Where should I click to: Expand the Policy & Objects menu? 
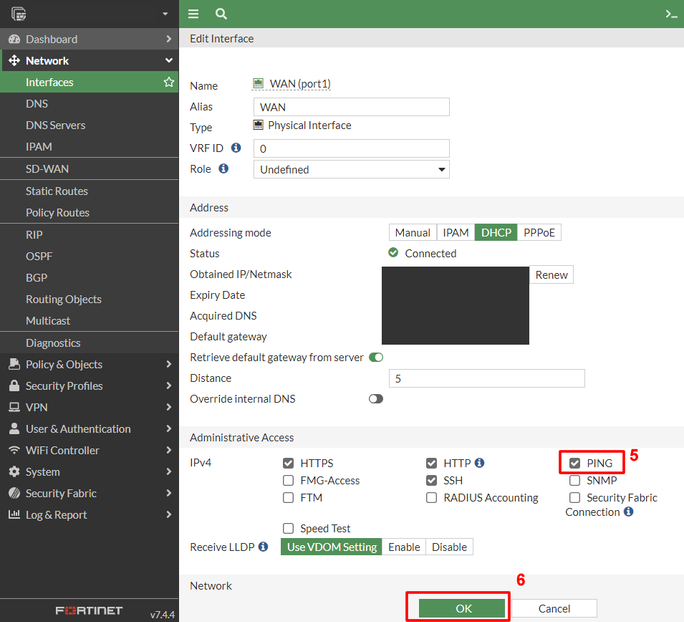pyautogui.click(x=89, y=364)
